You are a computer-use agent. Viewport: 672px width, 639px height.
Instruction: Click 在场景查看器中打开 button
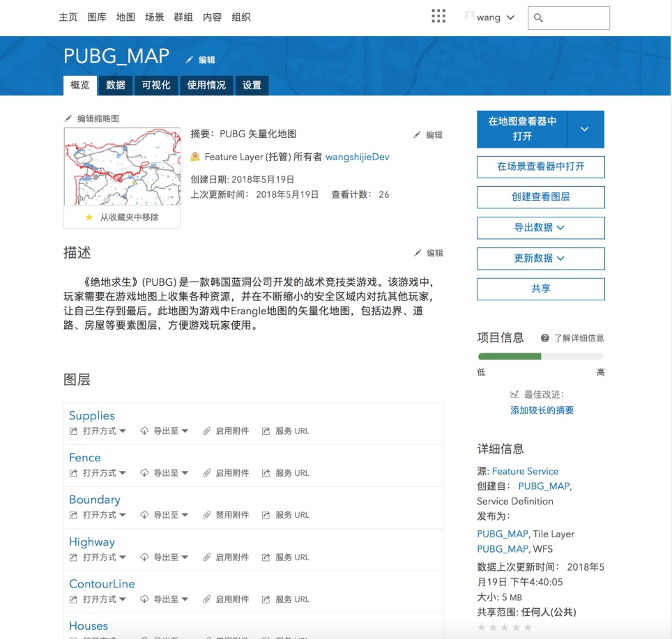(x=540, y=167)
